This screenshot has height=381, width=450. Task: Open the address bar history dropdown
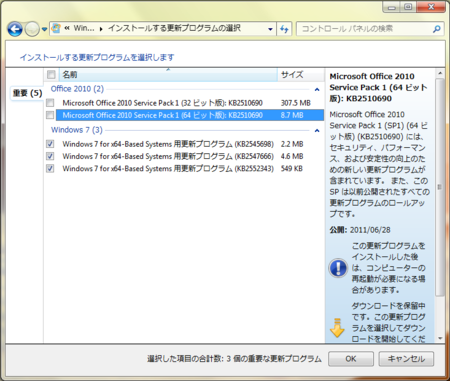[270, 29]
